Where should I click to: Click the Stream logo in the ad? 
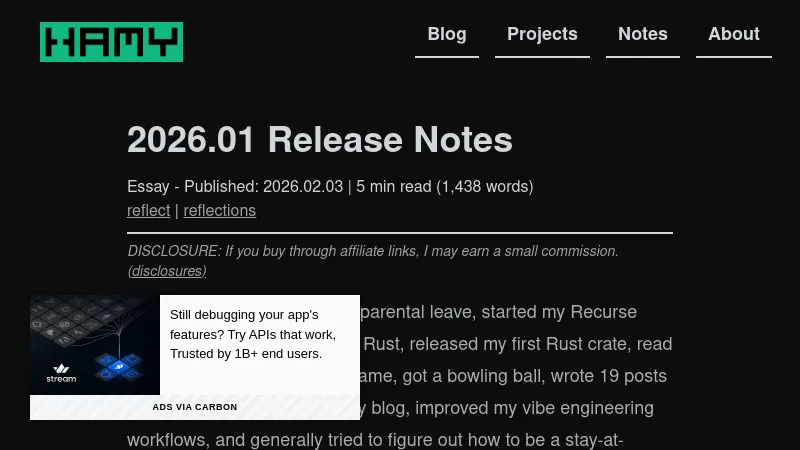pyautogui.click(x=61, y=373)
